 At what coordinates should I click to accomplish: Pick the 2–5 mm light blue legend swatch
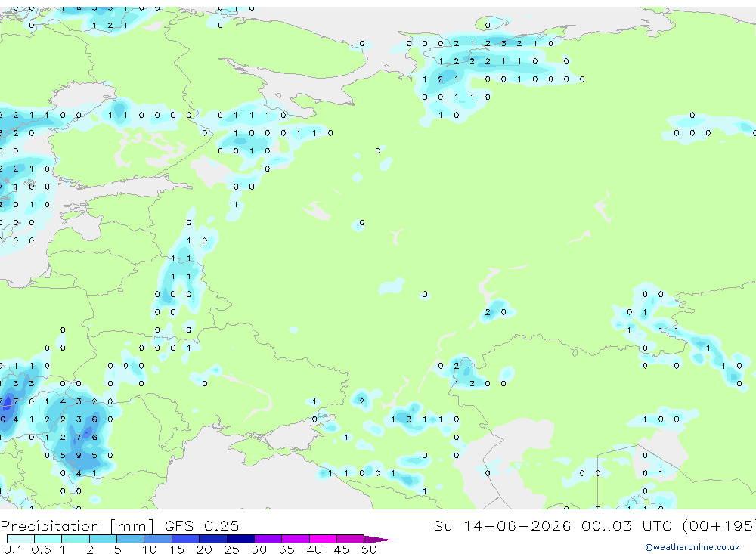point(103,539)
